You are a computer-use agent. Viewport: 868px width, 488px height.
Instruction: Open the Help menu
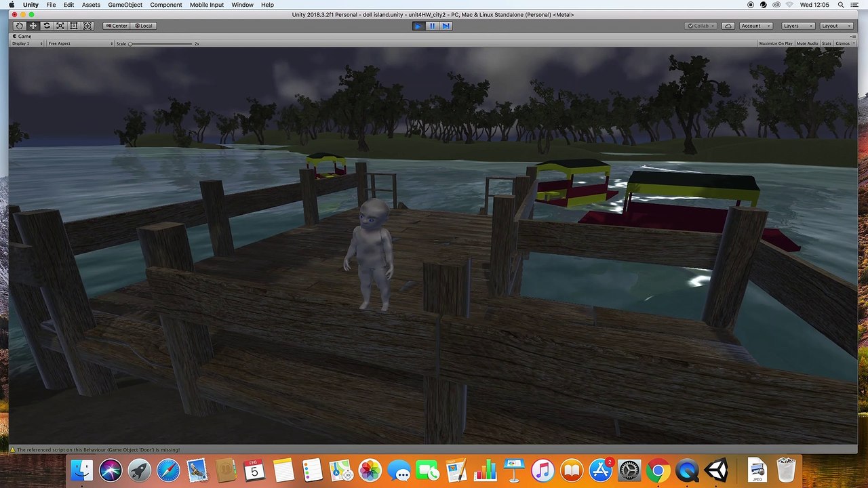(268, 5)
